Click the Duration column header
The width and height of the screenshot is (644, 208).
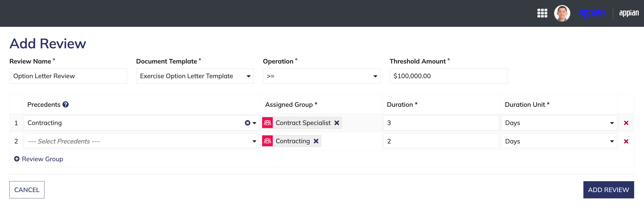pyautogui.click(x=402, y=105)
